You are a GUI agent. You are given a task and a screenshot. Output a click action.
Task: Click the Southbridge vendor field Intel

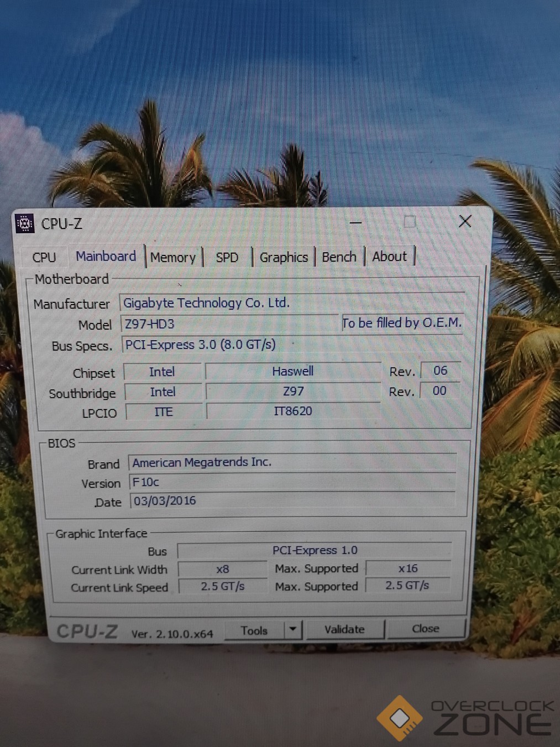pyautogui.click(x=163, y=392)
